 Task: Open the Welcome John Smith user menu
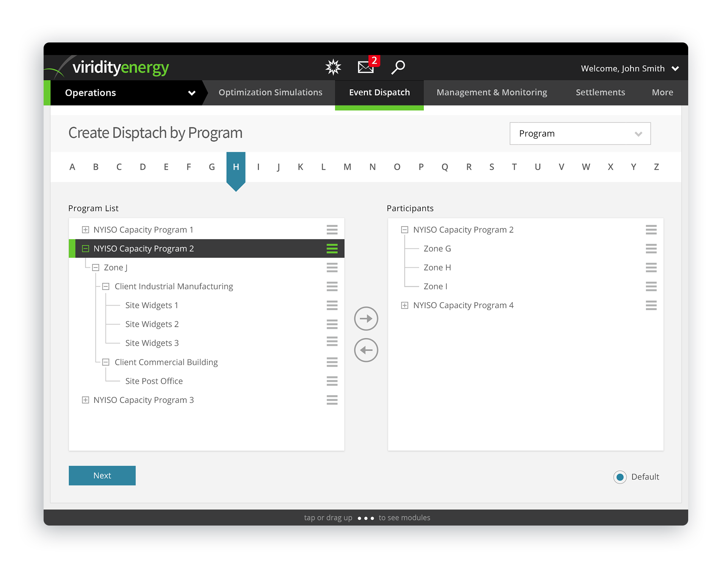pyautogui.click(x=629, y=69)
